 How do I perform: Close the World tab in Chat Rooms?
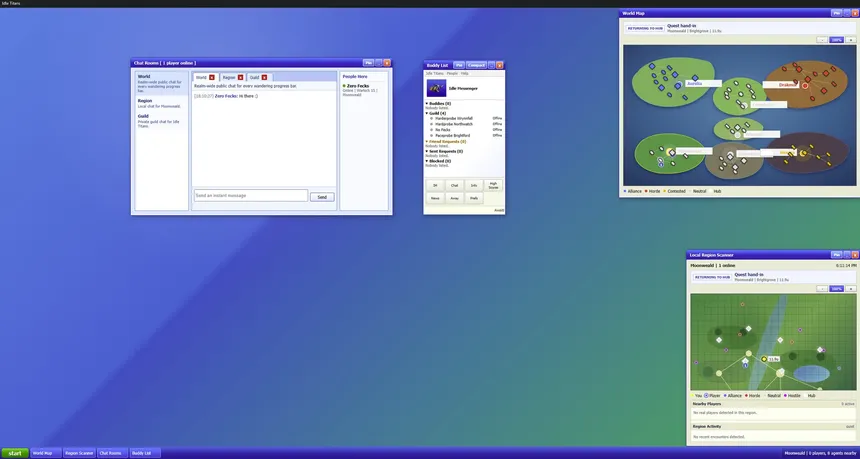[x=212, y=77]
